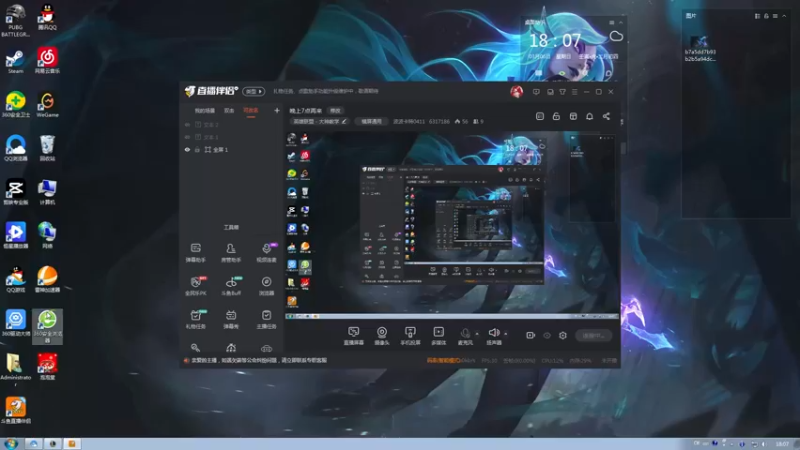Toggle visibility of 文本 2 source

click(x=187, y=124)
